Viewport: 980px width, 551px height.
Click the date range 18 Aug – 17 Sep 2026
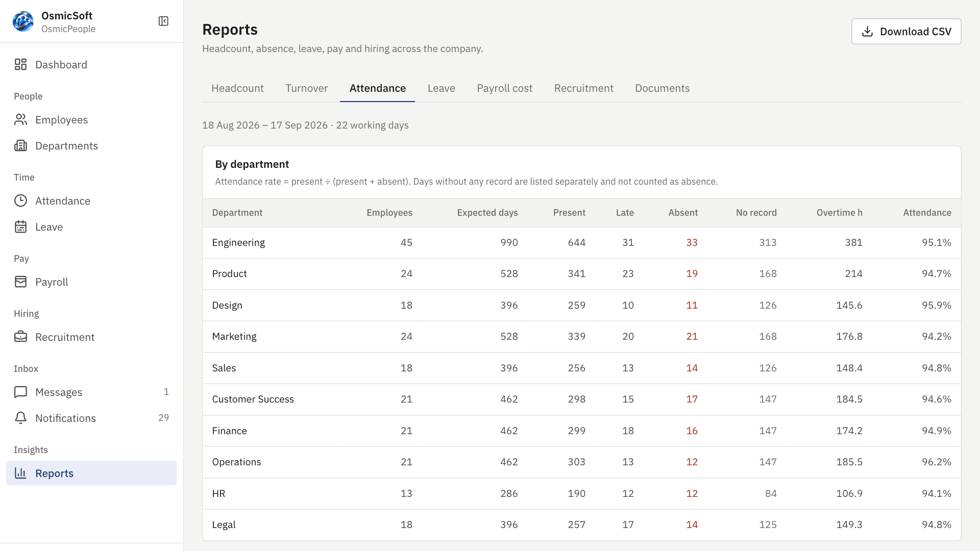pyautogui.click(x=265, y=126)
